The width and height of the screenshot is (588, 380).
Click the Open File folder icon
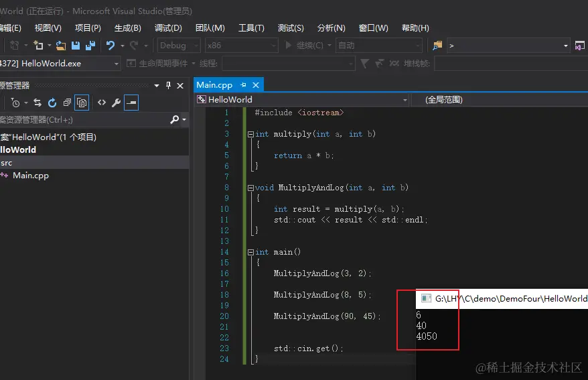click(x=61, y=46)
